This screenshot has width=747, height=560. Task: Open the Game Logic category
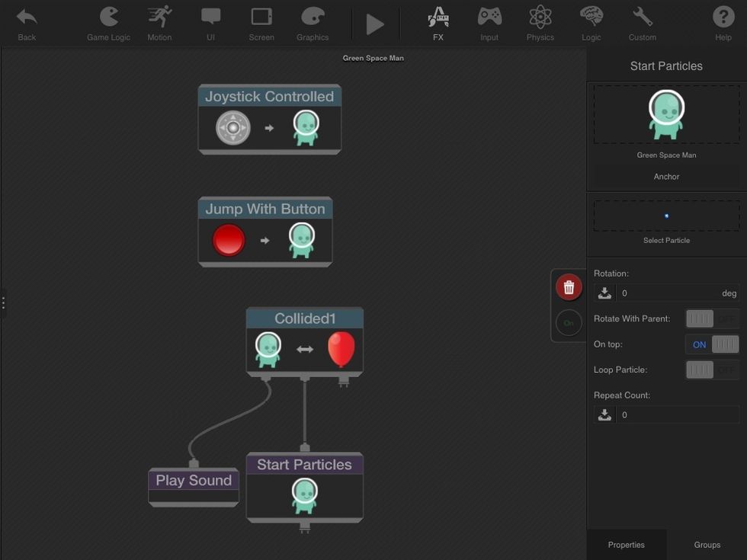pyautogui.click(x=108, y=23)
